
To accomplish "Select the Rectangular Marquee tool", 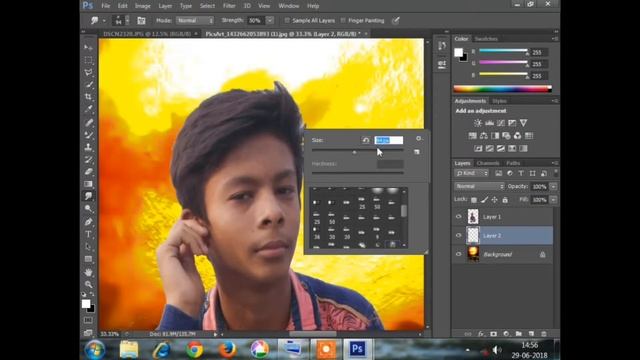I will [x=88, y=60].
